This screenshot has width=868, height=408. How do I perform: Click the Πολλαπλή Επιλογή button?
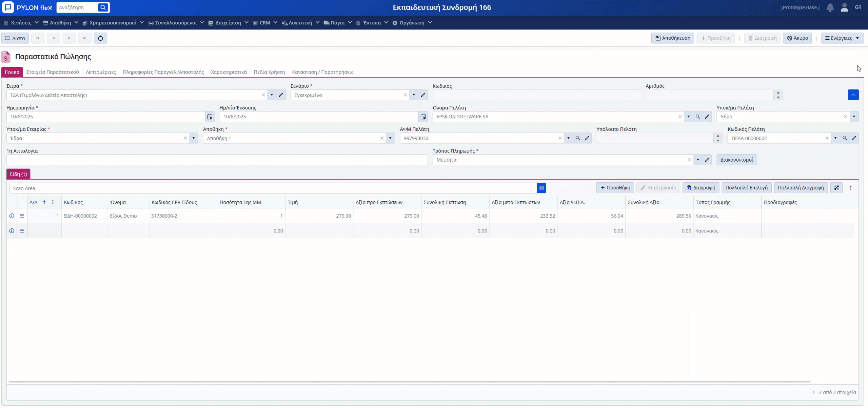pyautogui.click(x=746, y=187)
